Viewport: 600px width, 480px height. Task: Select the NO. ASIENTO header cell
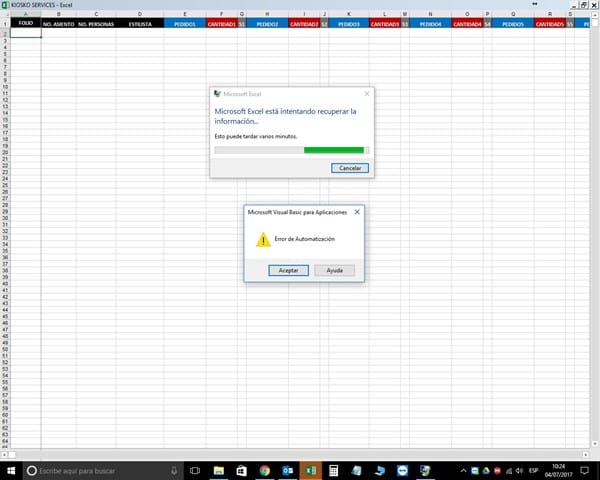59,23
